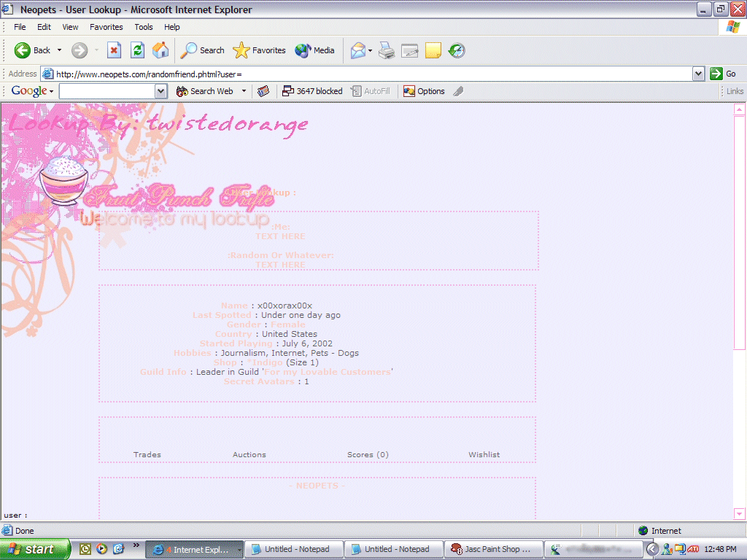The height and width of the screenshot is (560, 747).
Task: Click the grayed-out Forward arrow button
Action: tap(80, 50)
